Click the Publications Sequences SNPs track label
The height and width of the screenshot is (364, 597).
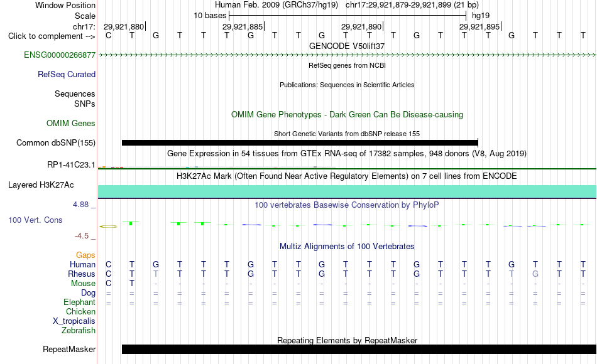75,99
